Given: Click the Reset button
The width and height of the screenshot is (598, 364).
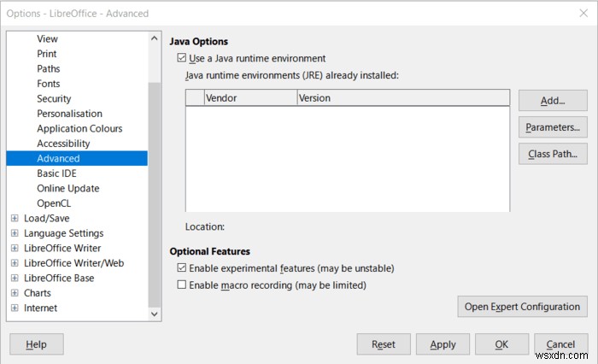Looking at the screenshot, I should [384, 344].
